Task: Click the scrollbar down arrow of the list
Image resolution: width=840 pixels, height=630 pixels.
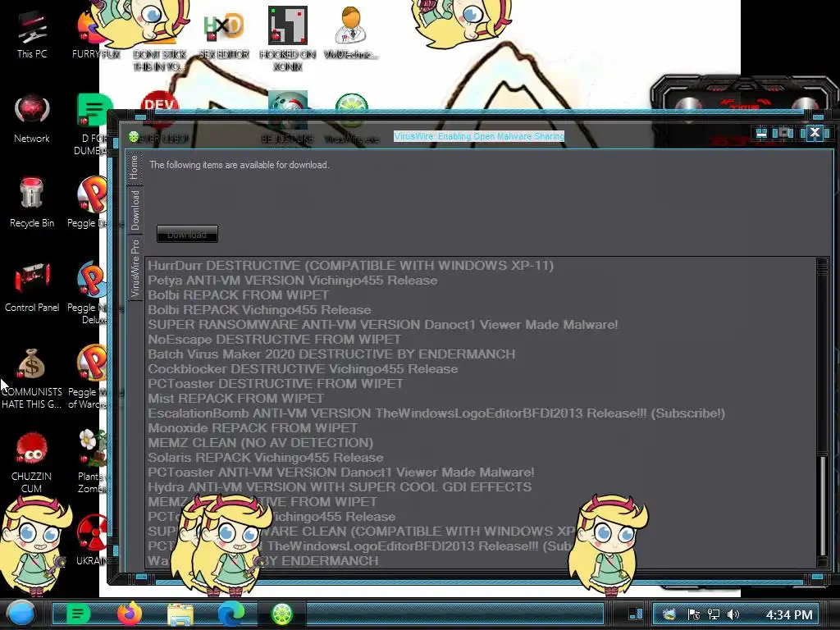Action: click(823, 561)
